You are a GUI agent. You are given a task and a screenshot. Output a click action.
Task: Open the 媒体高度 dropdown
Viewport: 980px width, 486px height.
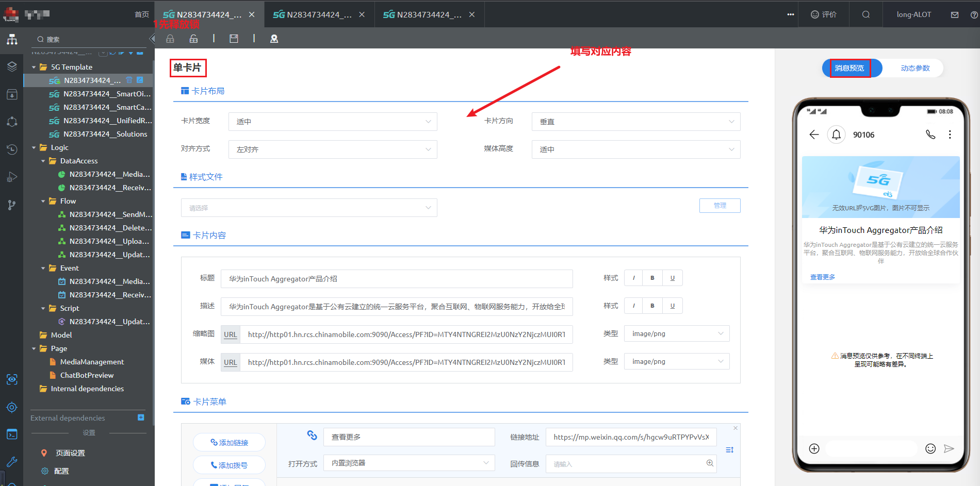(636, 149)
